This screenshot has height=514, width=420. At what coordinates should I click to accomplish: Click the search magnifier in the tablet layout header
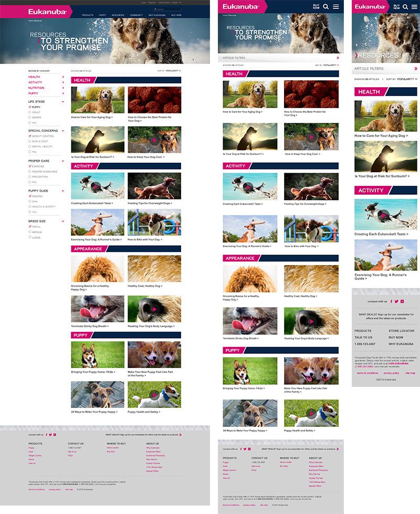[x=325, y=6]
